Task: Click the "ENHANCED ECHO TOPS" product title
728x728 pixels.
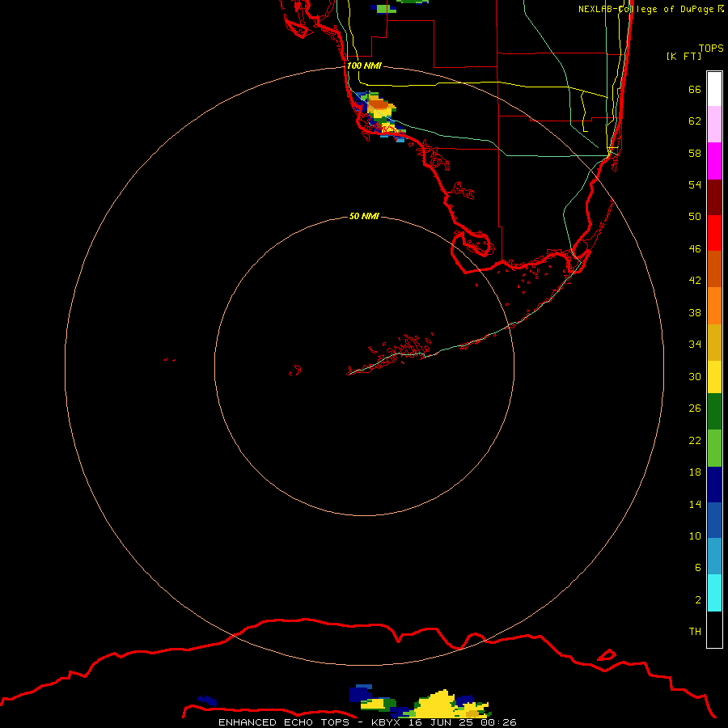Action: (284, 722)
